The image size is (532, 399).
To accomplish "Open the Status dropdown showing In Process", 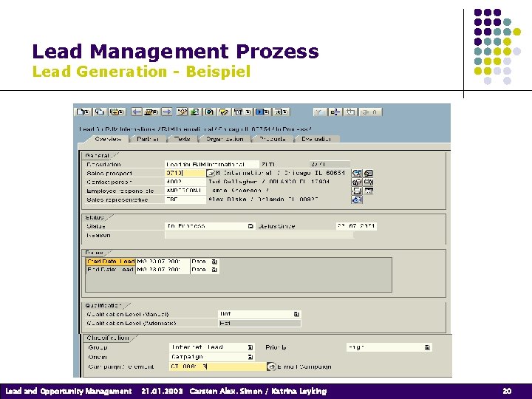I will (250, 226).
